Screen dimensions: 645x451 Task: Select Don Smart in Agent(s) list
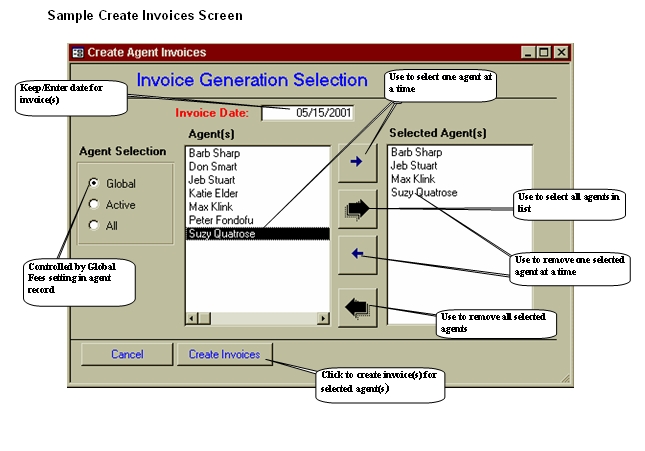[x=258, y=167]
